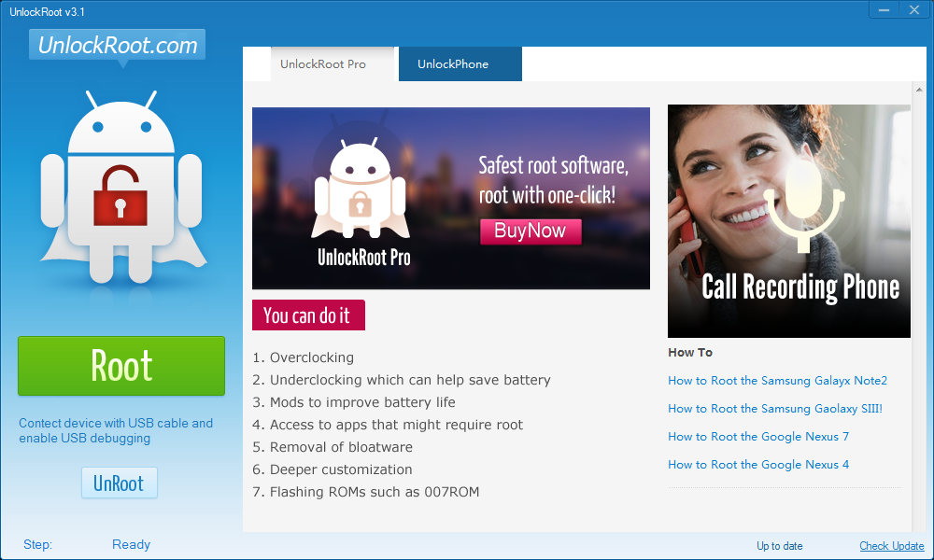Image resolution: width=934 pixels, height=560 pixels.
Task: Click the USB debugging instruction text
Action: [x=116, y=431]
